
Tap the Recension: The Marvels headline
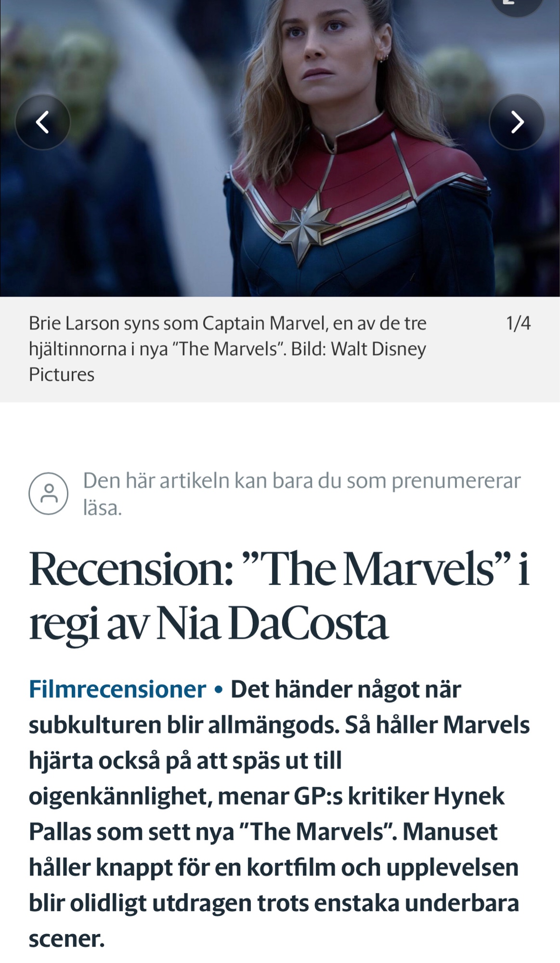(x=279, y=596)
